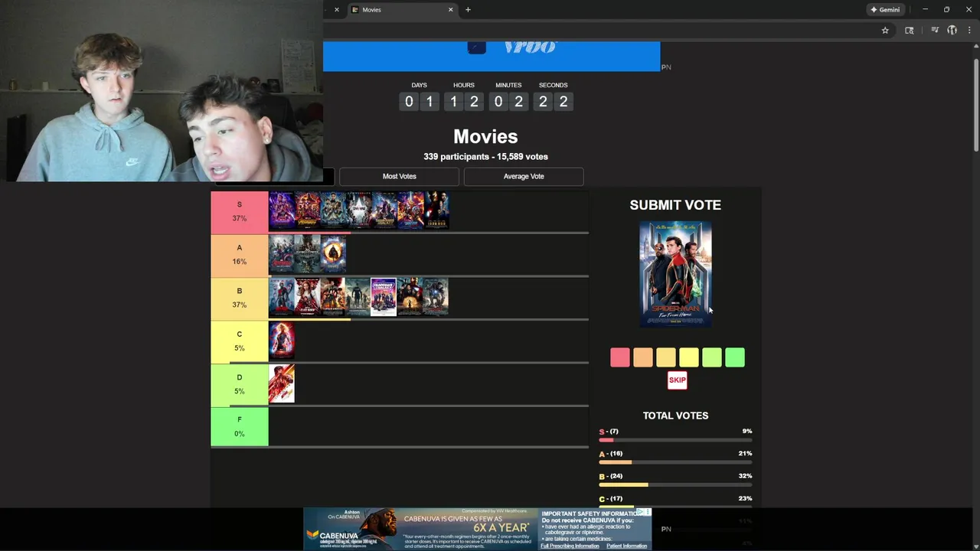The height and width of the screenshot is (551, 980).
Task: Vote D with the lime swatch
Action: 712,357
